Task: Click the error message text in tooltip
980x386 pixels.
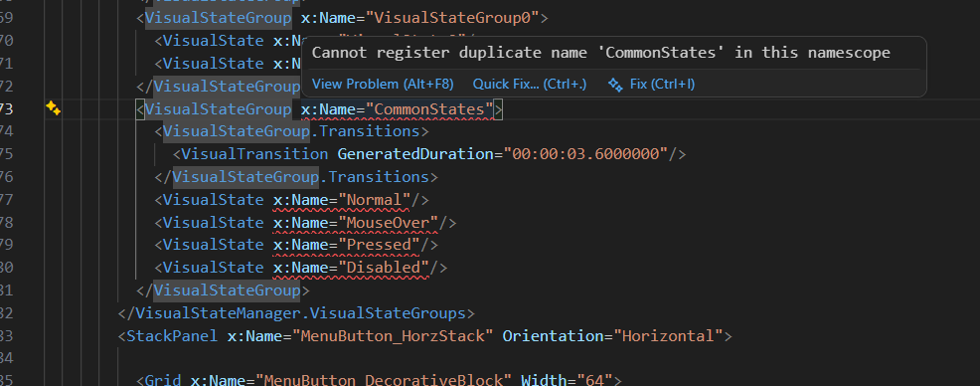Action: [x=600, y=53]
